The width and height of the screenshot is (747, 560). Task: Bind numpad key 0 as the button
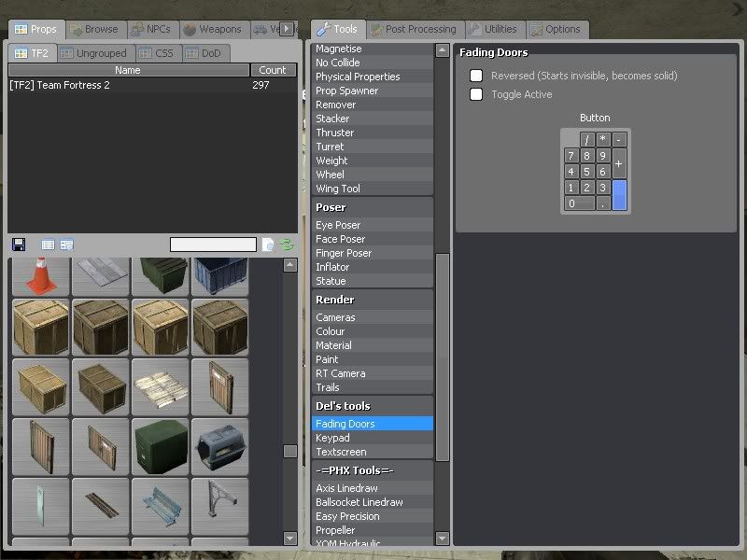579,203
